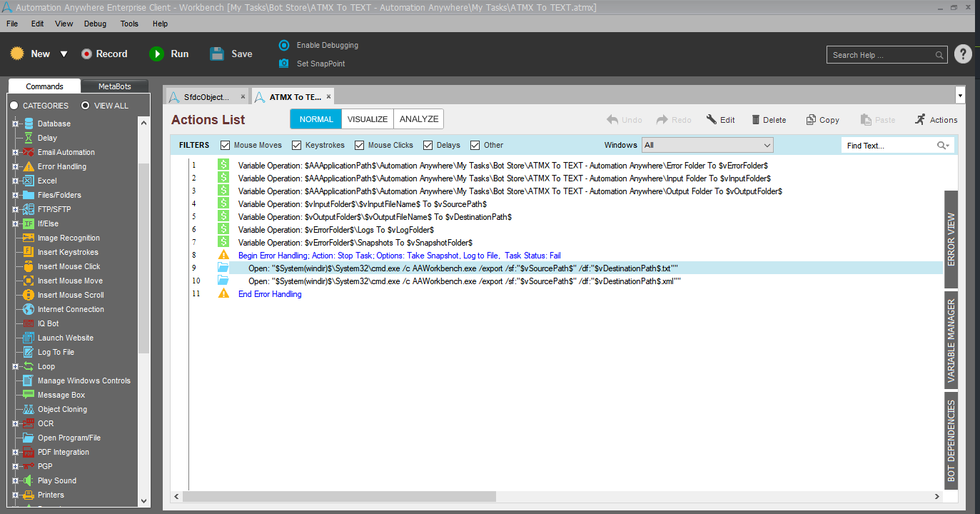Open the Tools menu
Viewport: 980px width, 514px height.
pyautogui.click(x=129, y=24)
